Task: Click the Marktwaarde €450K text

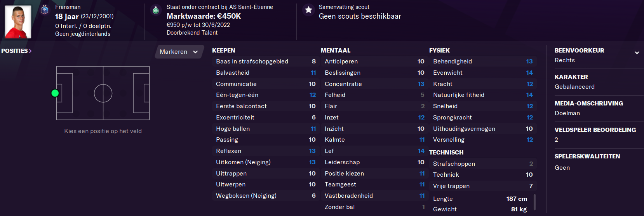Action: (204, 16)
